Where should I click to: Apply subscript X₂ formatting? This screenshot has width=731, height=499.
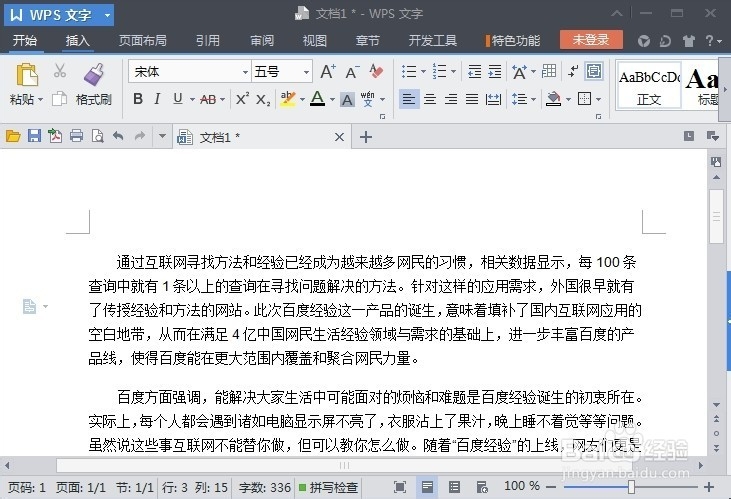coord(263,99)
